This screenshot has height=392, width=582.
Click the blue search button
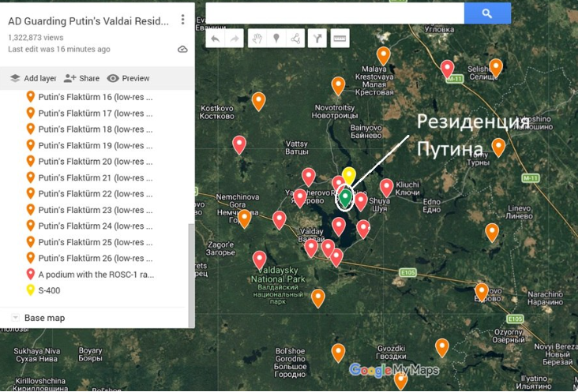(487, 13)
